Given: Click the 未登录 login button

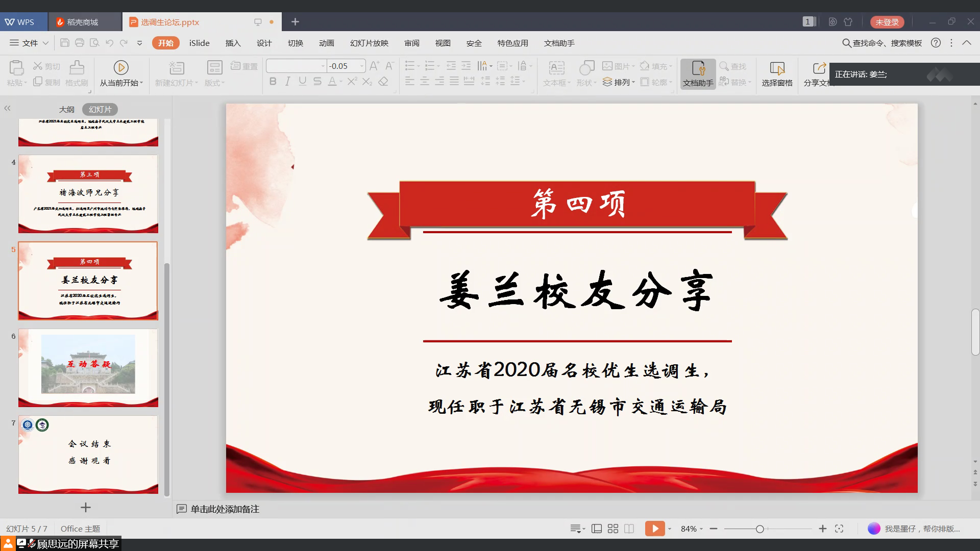Looking at the screenshot, I should (x=887, y=22).
